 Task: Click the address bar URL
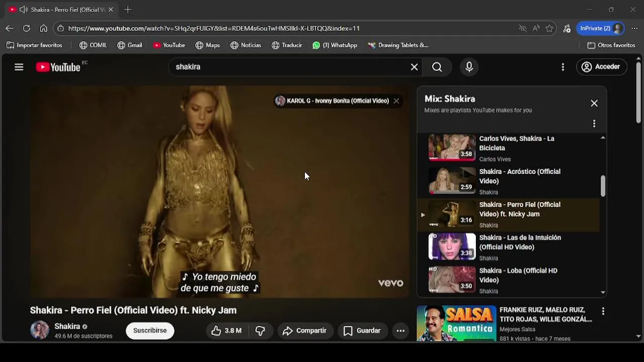[x=214, y=28]
